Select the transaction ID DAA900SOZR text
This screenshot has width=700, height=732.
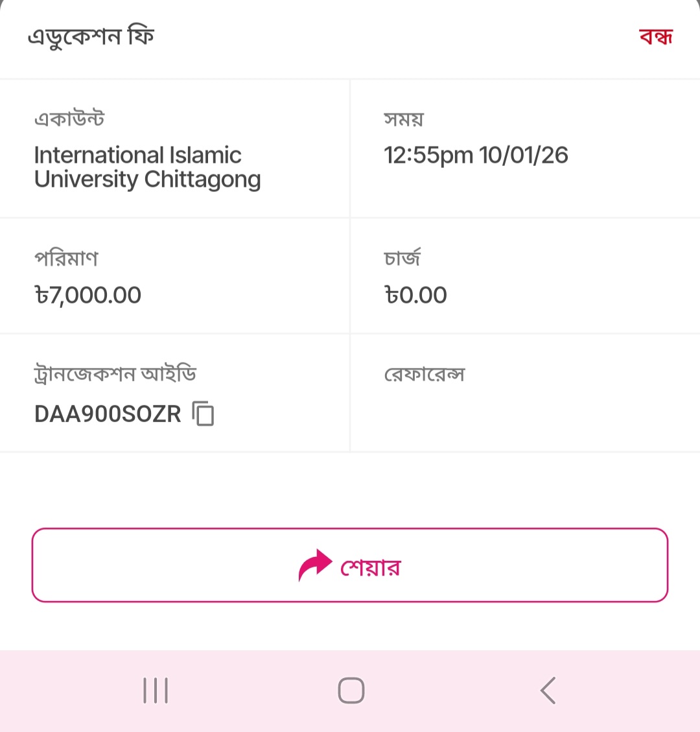[x=108, y=414]
